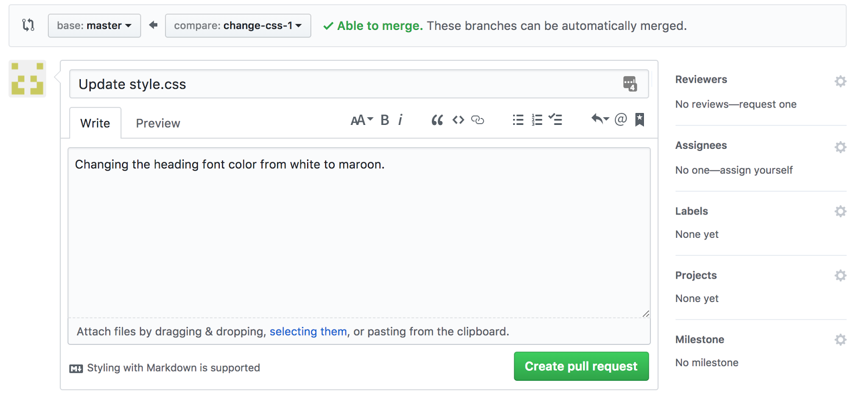Add a link using the chain icon
This screenshot has width=868, height=403.
477,120
